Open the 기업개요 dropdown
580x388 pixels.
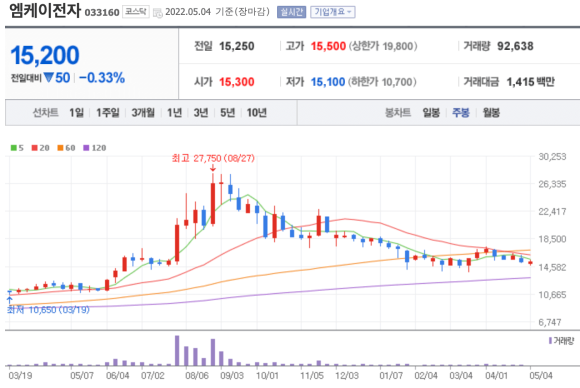click(333, 12)
